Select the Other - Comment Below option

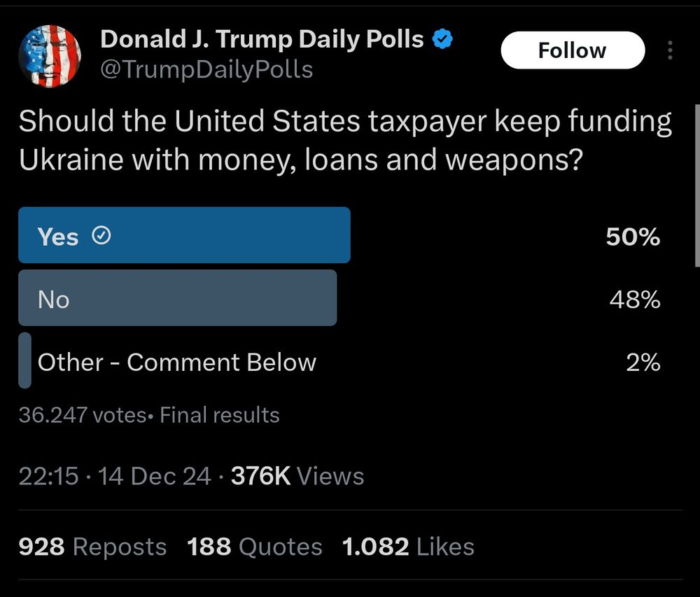[x=176, y=363]
